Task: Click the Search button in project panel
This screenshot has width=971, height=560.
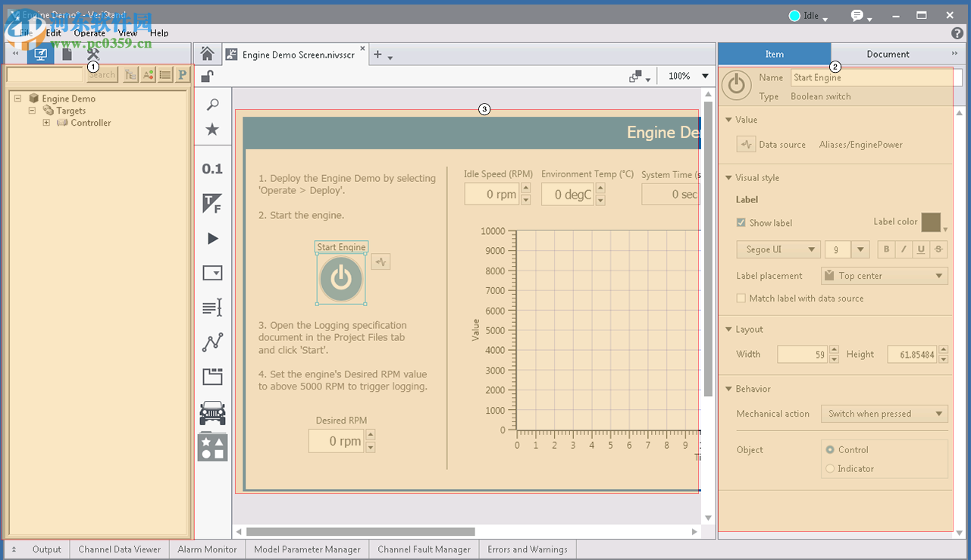Action: (102, 74)
